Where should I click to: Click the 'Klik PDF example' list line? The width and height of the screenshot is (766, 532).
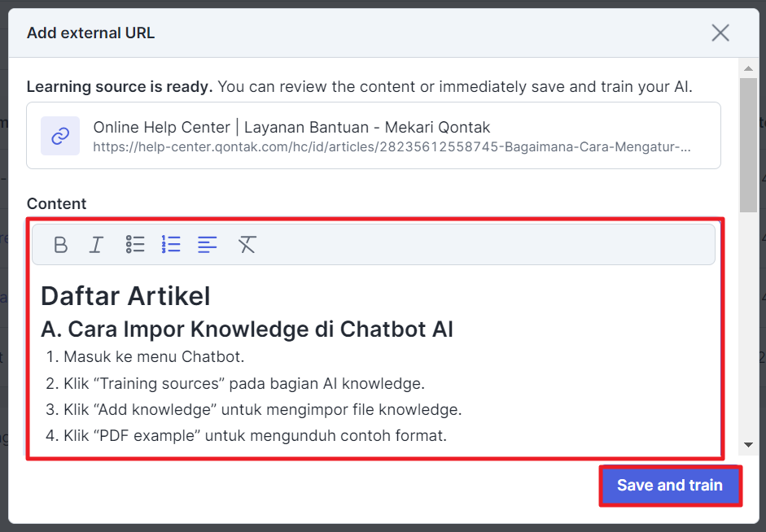(255, 436)
